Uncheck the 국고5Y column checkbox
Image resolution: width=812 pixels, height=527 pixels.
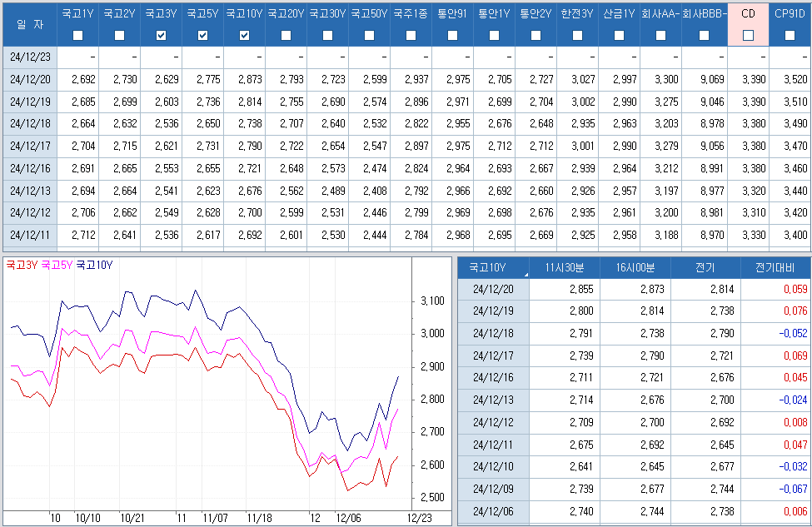(202, 35)
